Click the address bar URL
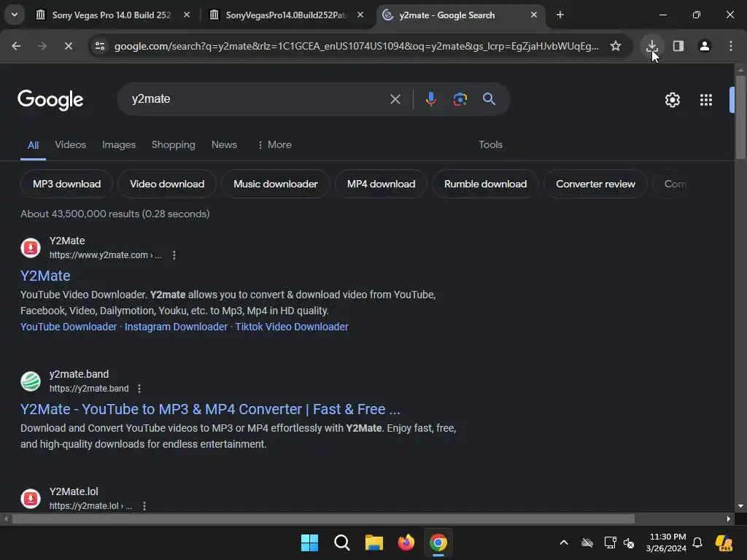Viewport: 747px width, 560px height. point(356,46)
